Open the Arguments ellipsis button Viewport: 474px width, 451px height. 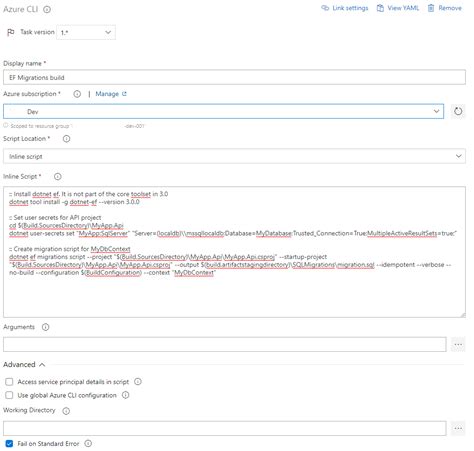[458, 344]
